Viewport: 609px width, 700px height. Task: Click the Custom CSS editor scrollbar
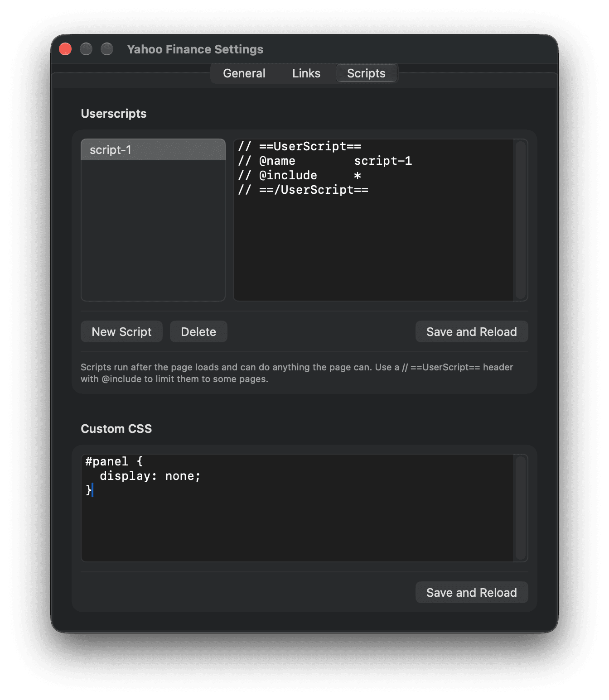pyautogui.click(x=520, y=508)
